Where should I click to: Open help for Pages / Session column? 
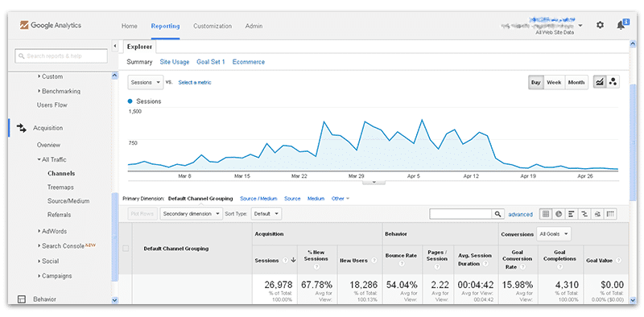437,267
